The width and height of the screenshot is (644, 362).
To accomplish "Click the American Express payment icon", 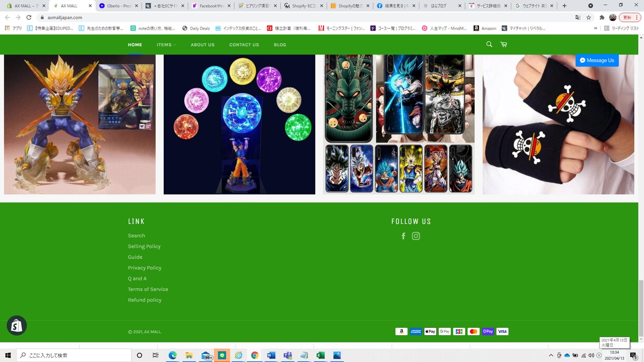I will (416, 331).
